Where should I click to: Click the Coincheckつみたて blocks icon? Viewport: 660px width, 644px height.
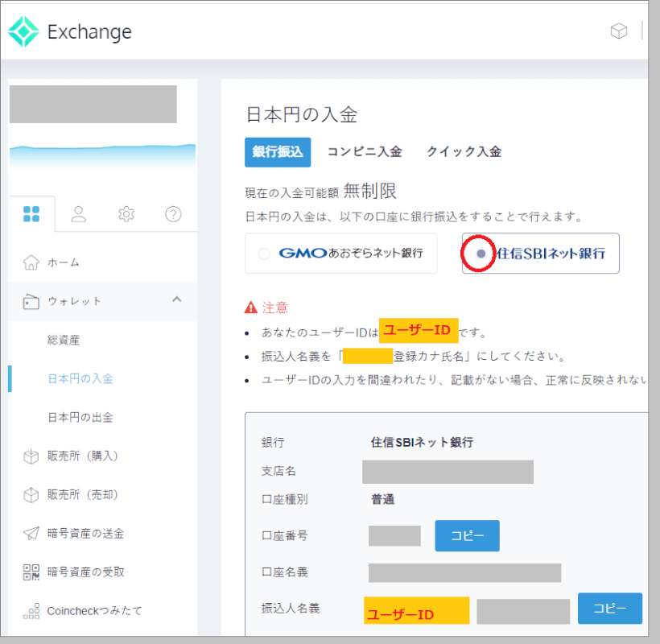click(31, 611)
